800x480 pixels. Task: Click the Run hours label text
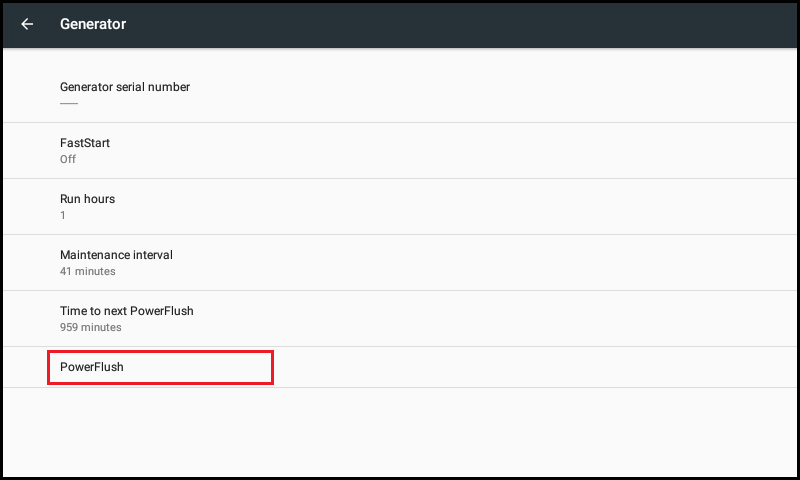tap(87, 199)
